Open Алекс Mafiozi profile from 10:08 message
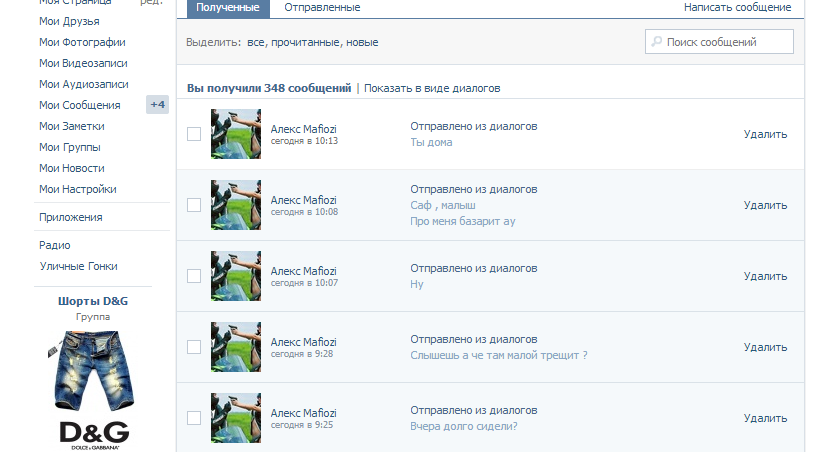This screenshot has width=826, height=452. (x=303, y=200)
